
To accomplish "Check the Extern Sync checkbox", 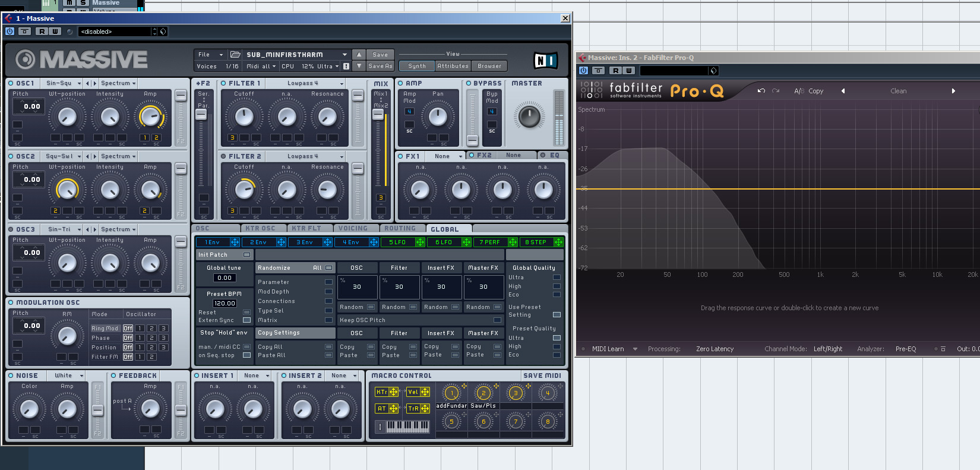I will [246, 320].
